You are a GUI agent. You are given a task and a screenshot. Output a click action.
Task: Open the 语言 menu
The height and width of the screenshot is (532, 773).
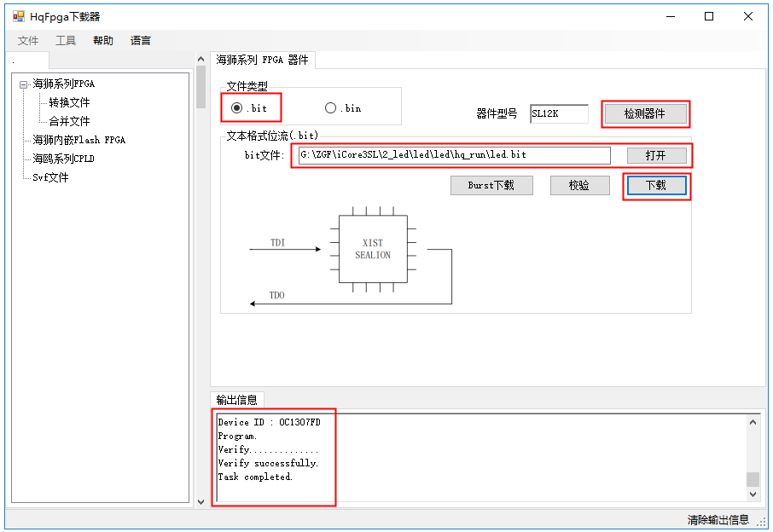141,40
